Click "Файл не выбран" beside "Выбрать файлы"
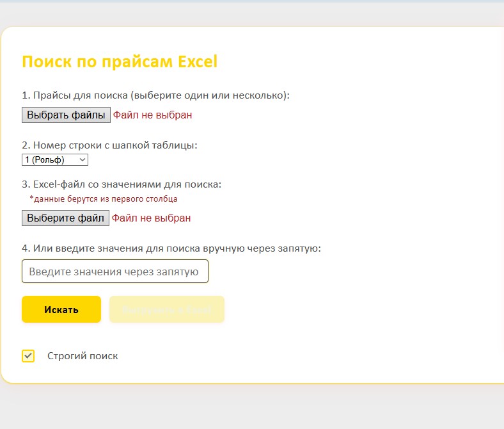Screen dimensions: 504x429 152,115
